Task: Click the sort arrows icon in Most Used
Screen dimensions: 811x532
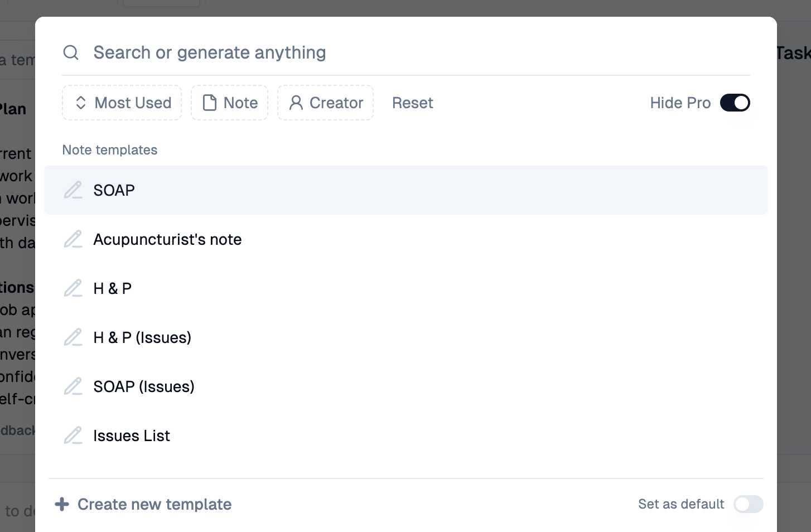Action: (x=81, y=103)
